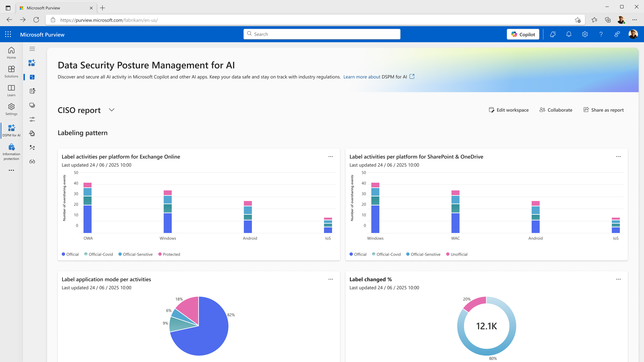Open Information protection solution

coord(11,152)
